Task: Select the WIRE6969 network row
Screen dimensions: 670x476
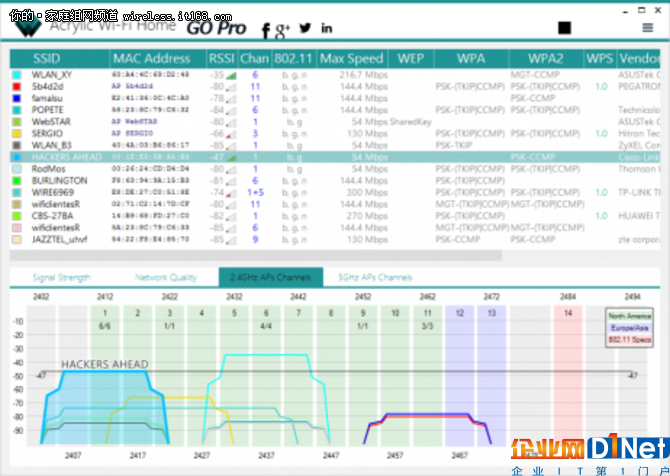Action: pyautogui.click(x=335, y=192)
